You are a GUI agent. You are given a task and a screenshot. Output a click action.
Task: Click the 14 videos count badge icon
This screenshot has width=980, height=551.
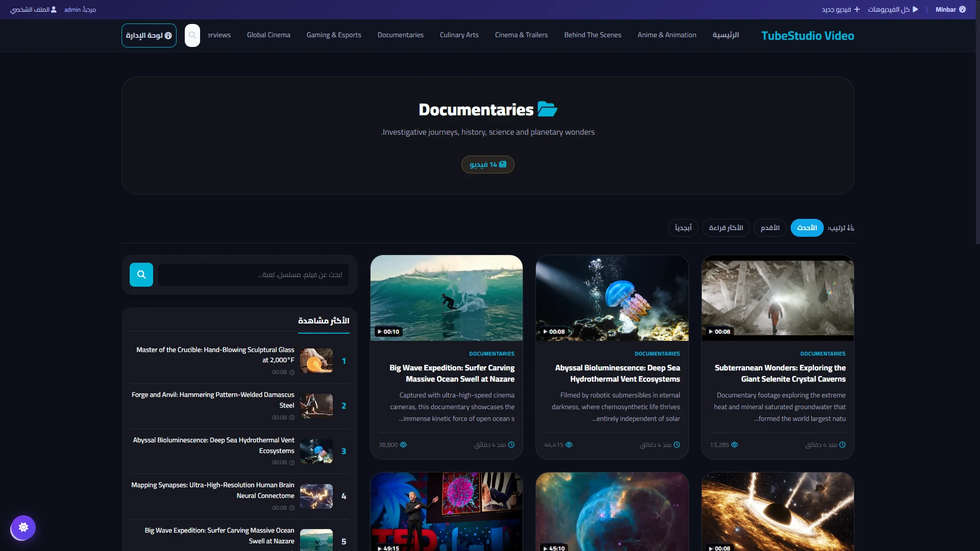pyautogui.click(x=503, y=164)
